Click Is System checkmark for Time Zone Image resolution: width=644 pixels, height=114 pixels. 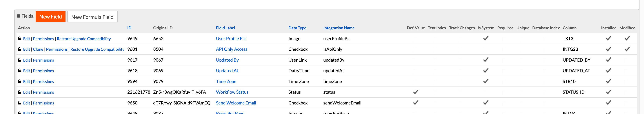pos(485,82)
